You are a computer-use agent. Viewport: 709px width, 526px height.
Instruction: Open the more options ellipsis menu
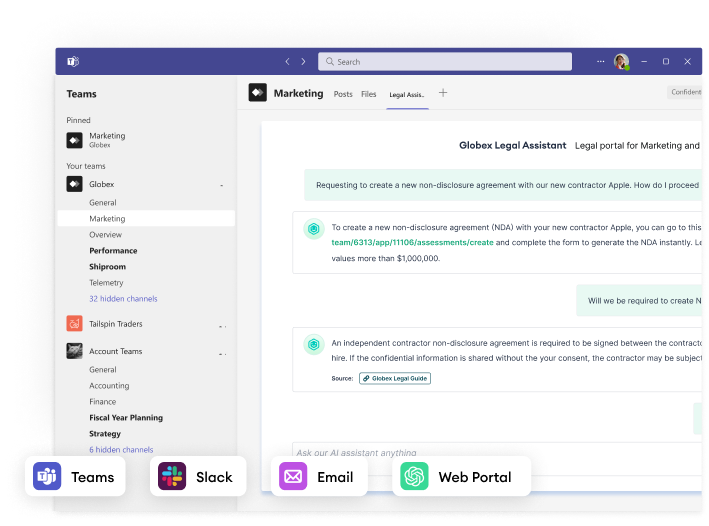click(x=600, y=61)
